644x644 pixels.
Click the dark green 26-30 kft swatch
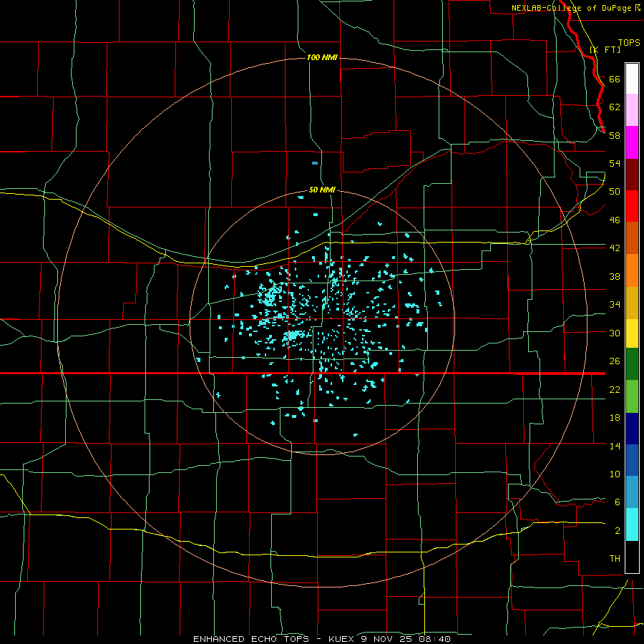click(632, 364)
